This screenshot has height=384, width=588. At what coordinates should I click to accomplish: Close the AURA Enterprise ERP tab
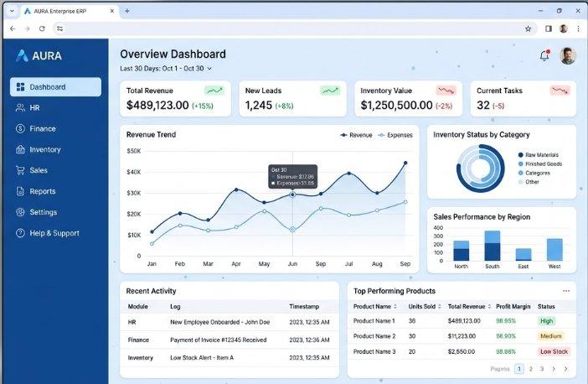111,11
